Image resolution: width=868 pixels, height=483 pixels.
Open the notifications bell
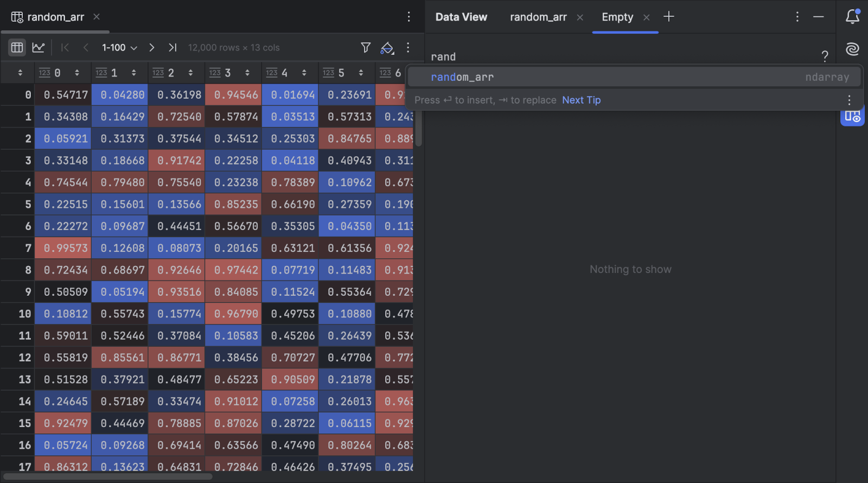coord(852,17)
